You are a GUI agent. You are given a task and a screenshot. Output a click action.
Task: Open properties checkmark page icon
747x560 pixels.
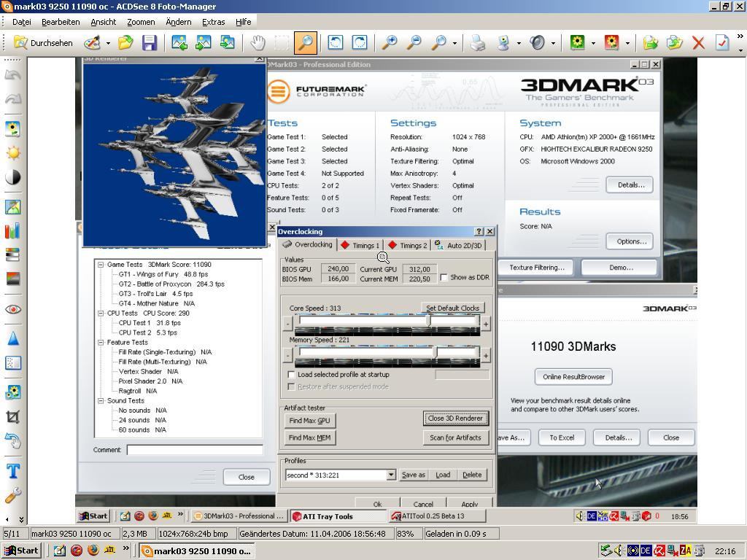pyautogui.click(x=722, y=43)
